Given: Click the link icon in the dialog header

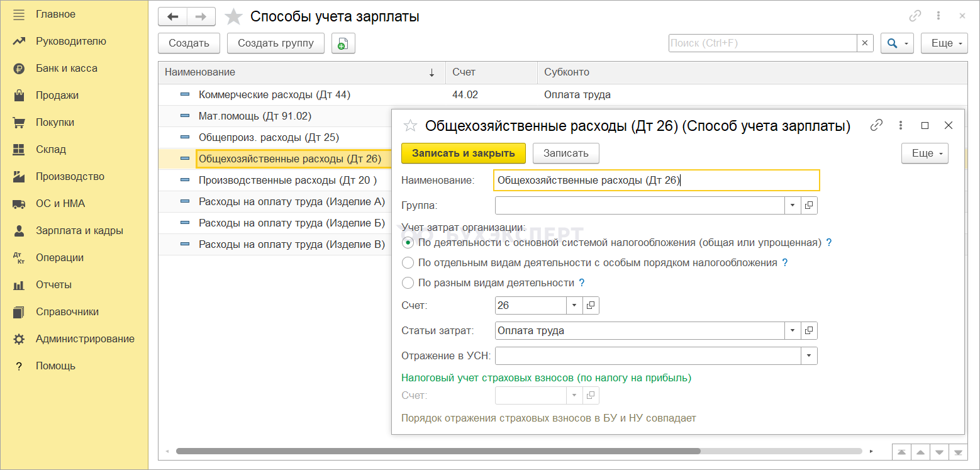Looking at the screenshot, I should point(876,125).
